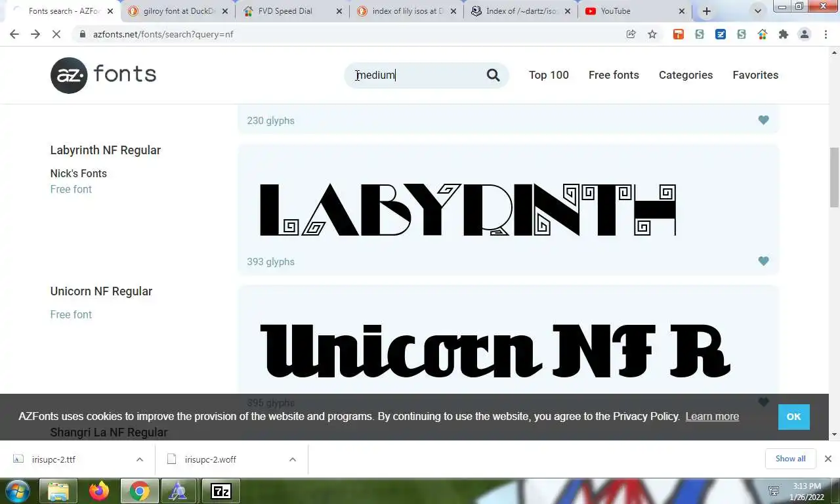This screenshot has height=504, width=840.
Task: Click Learn more cookie policy link
Action: pyautogui.click(x=712, y=417)
